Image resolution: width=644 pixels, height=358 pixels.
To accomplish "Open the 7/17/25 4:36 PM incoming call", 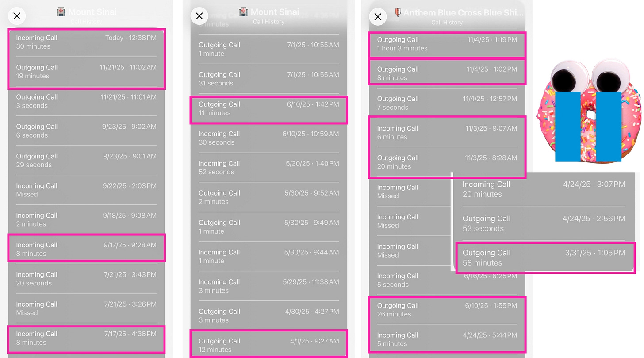I will (x=86, y=338).
